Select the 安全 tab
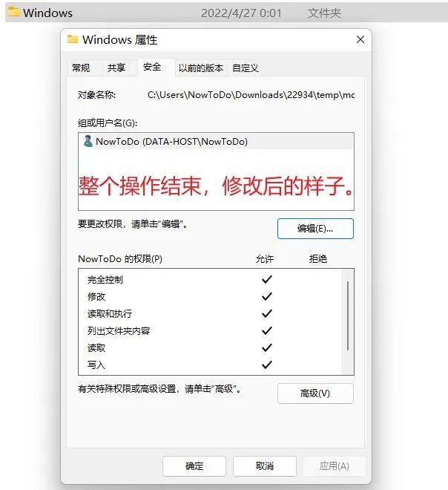This screenshot has height=490, width=448. [152, 67]
